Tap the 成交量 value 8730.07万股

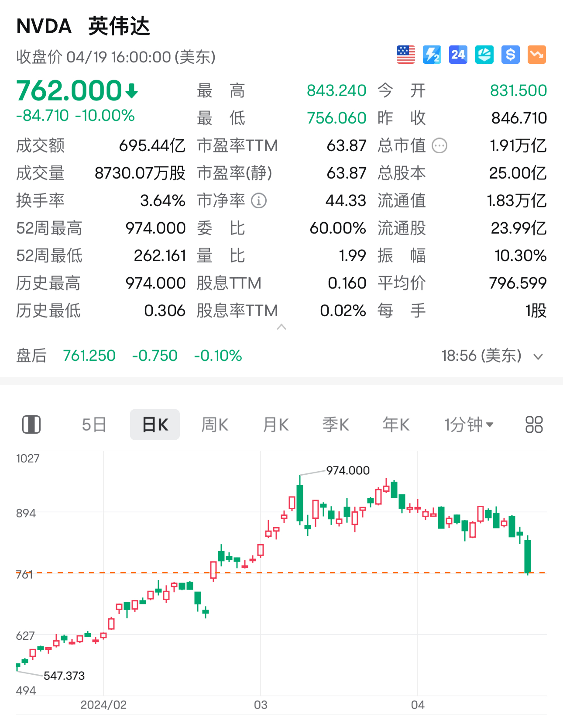pyautogui.click(x=140, y=173)
